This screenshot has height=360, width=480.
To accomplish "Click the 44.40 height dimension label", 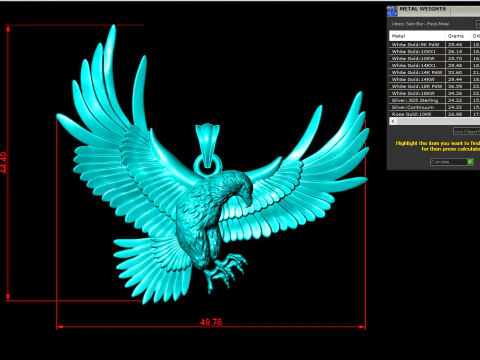I will pos(4,163).
